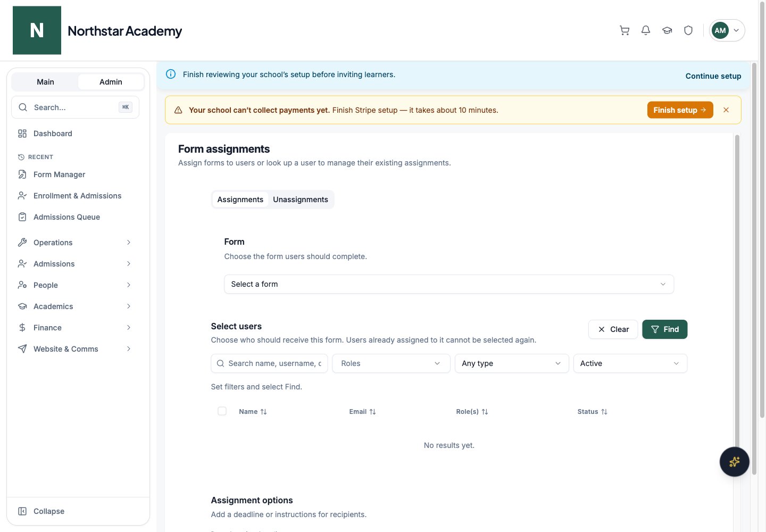Image resolution: width=766 pixels, height=532 pixels.
Task: Open the Any type filter dropdown
Action: tap(512, 363)
